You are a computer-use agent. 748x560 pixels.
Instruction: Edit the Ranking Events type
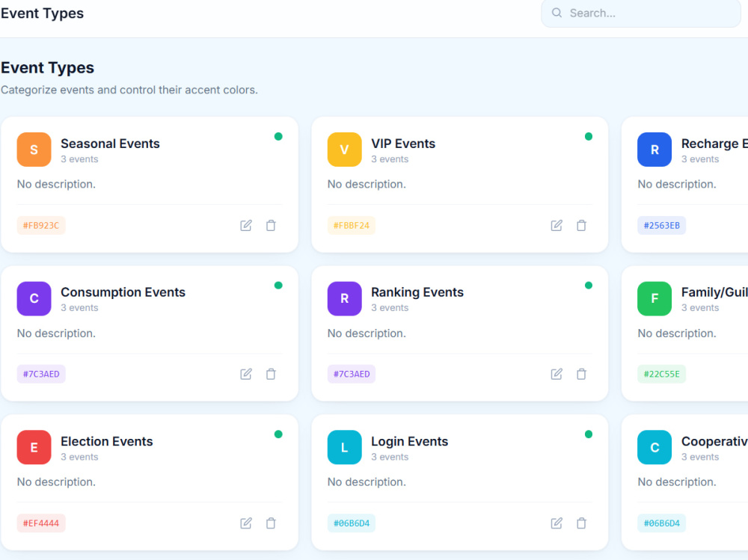(557, 374)
